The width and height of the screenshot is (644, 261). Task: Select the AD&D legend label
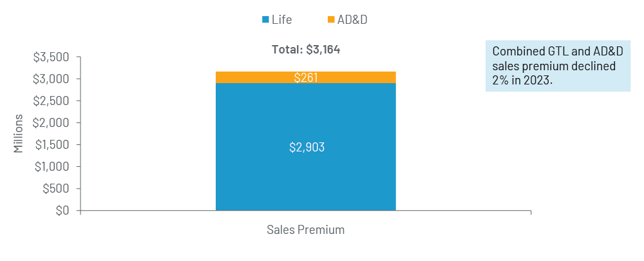point(353,19)
